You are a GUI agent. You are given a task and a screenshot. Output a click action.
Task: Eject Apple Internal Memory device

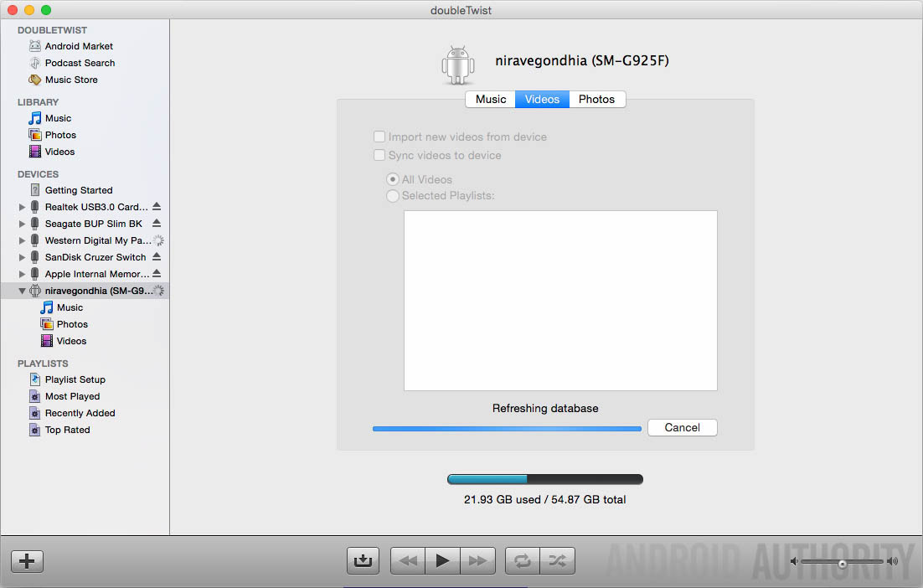(157, 273)
